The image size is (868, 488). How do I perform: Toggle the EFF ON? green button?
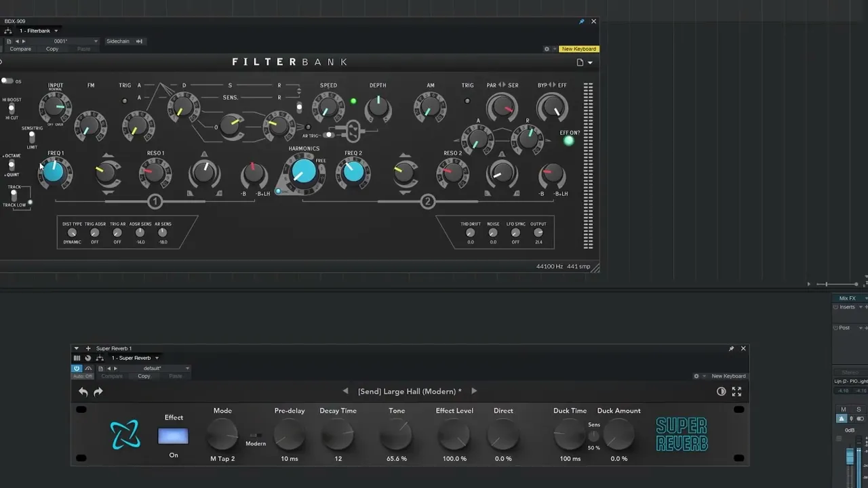coord(568,141)
